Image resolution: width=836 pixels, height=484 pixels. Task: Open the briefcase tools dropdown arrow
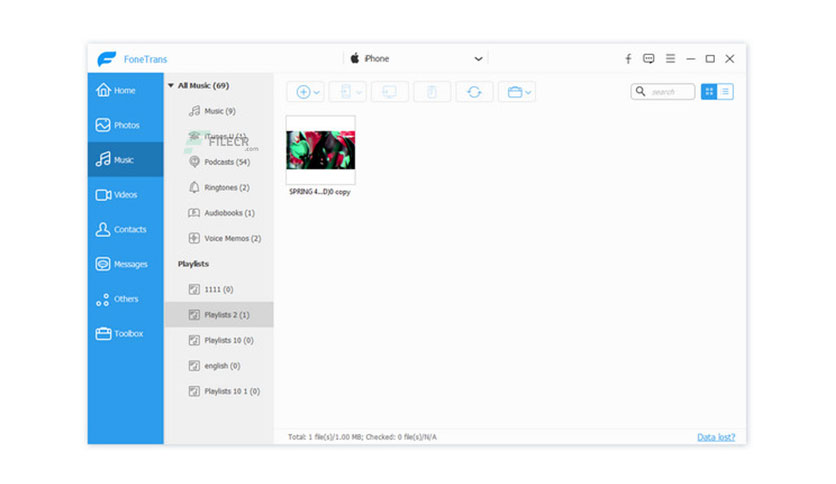pyautogui.click(x=528, y=92)
